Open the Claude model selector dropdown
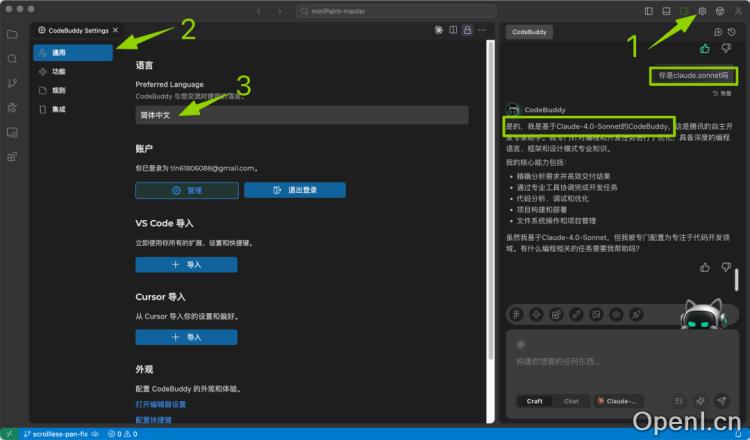The width and height of the screenshot is (750, 440). (x=618, y=401)
